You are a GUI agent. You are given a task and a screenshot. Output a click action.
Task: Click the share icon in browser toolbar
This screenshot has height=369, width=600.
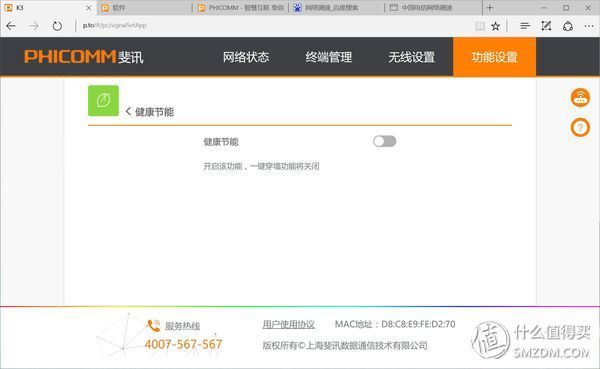[x=568, y=26]
